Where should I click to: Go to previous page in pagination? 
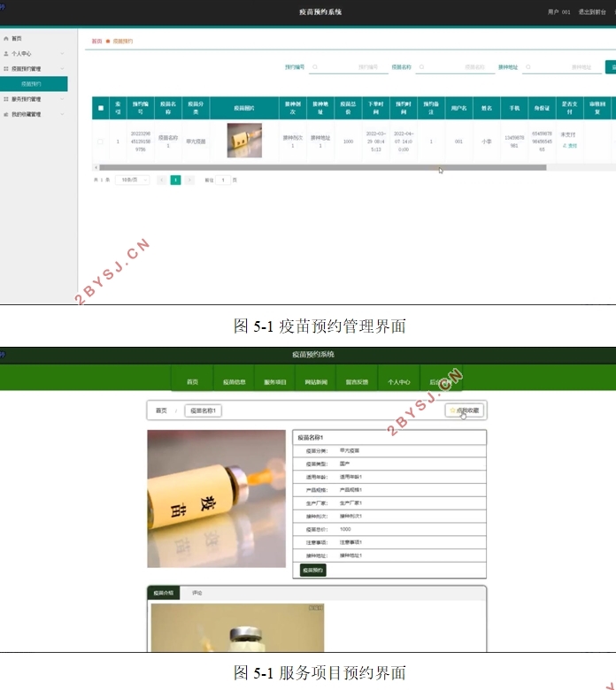coord(162,180)
